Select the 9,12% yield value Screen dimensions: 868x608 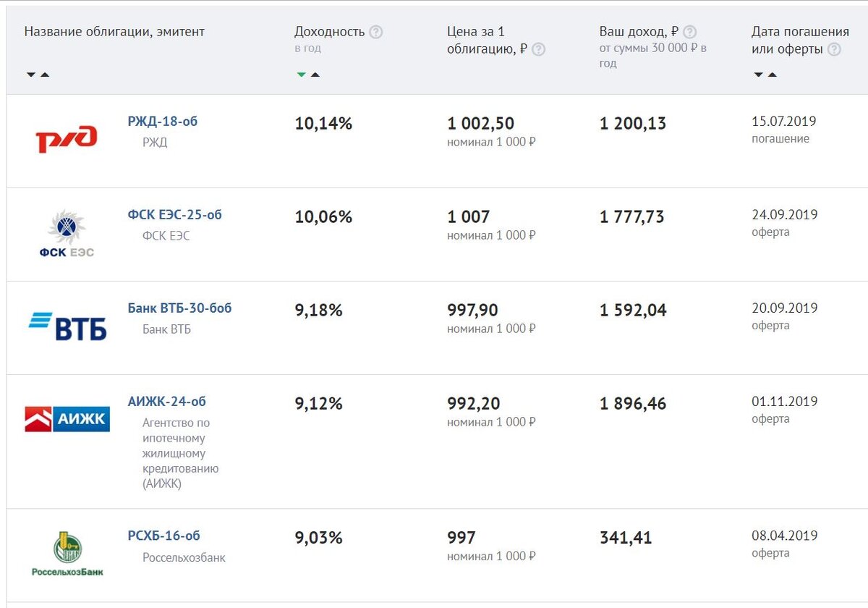click(318, 404)
